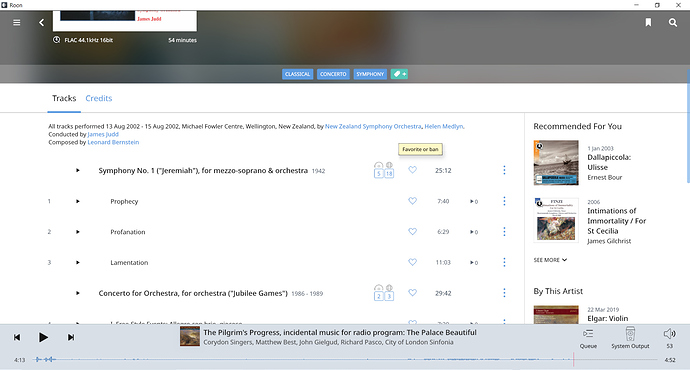The height and width of the screenshot is (370, 690).
Task: Open Prophecy track more options menu
Action: click(504, 201)
